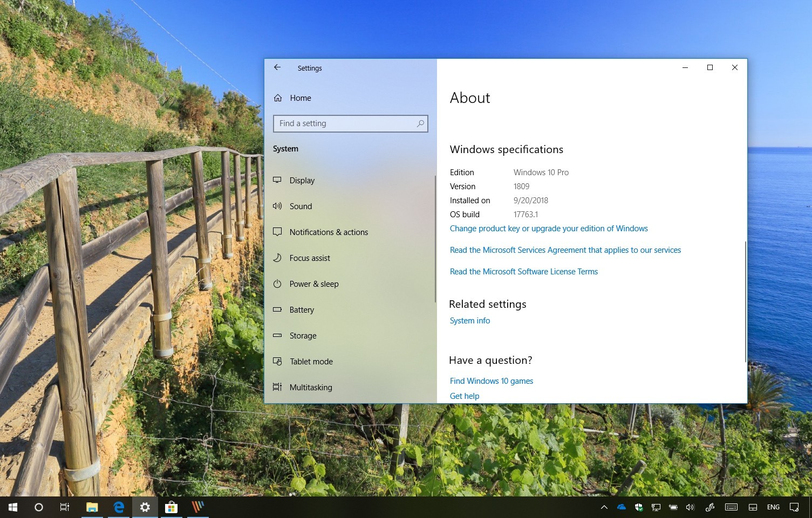Click the Sound speaker icon in sidebar

point(277,206)
